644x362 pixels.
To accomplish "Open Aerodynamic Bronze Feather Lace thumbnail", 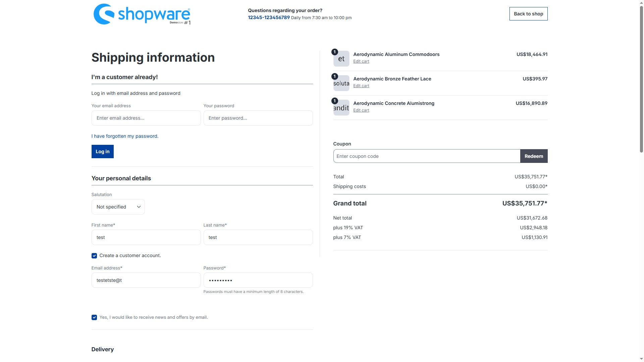I will click(x=341, y=83).
